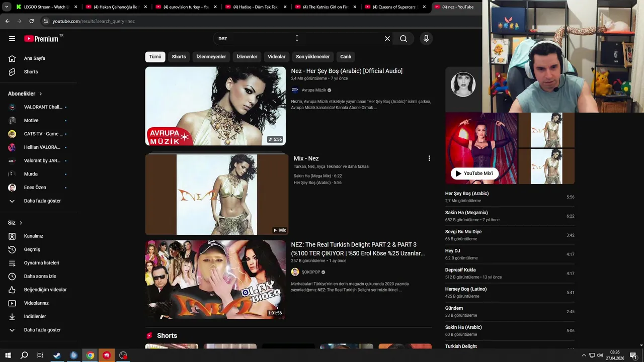This screenshot has width=644, height=362.
Task: Open the YouTube hamburger guide menu
Action: [x=12, y=38]
